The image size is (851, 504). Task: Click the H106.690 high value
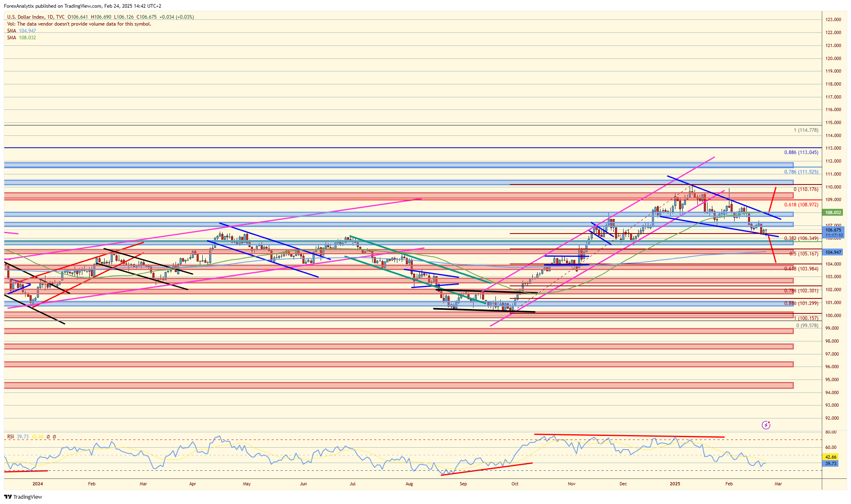[101, 17]
